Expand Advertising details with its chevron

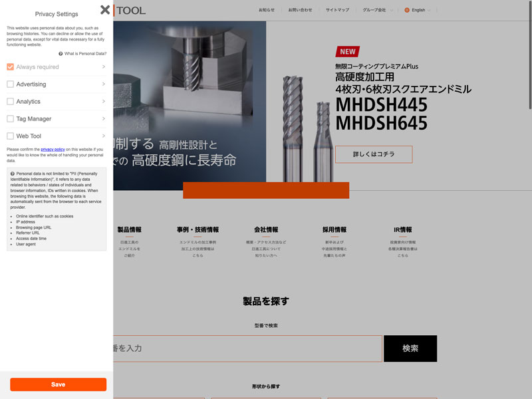click(104, 84)
